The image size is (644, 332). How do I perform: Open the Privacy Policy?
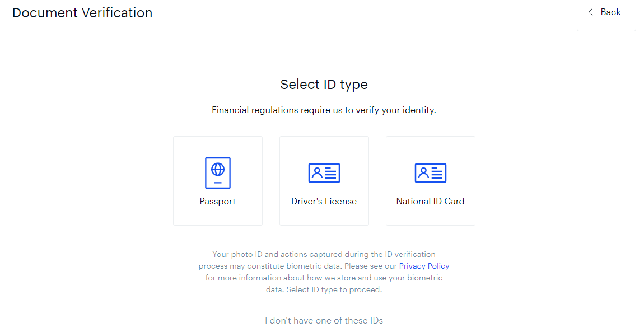(x=424, y=266)
